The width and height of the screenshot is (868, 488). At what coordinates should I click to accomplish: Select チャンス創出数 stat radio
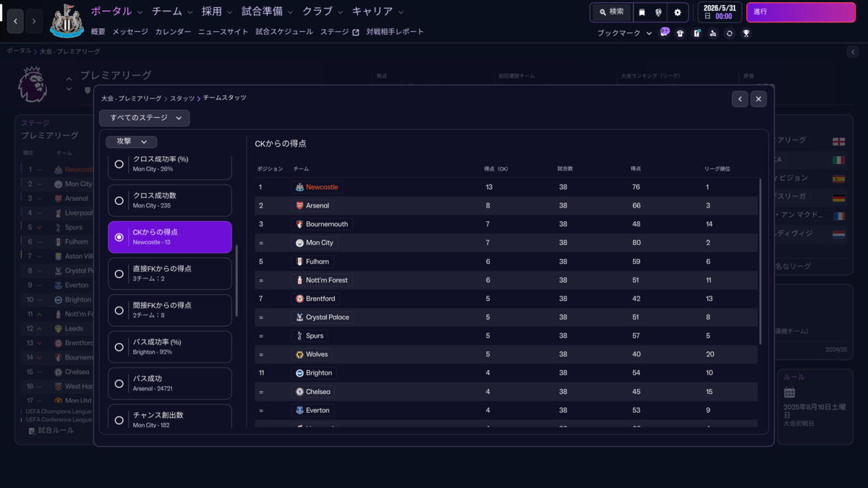click(x=119, y=420)
